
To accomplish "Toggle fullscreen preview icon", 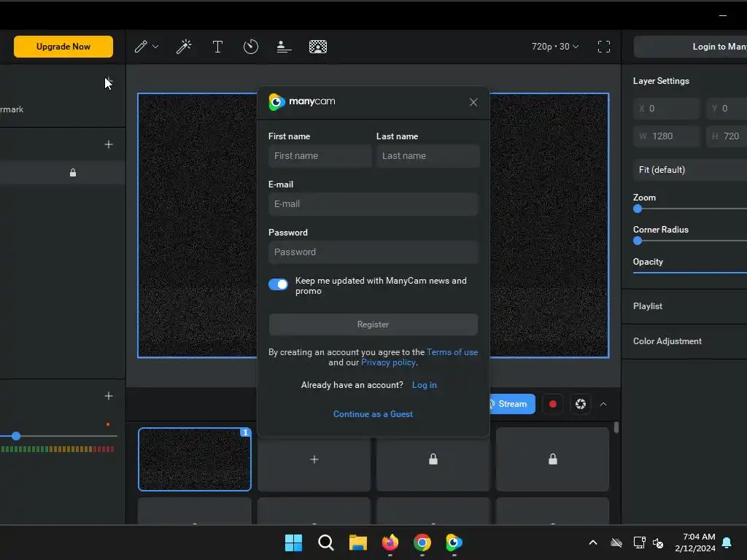I will pyautogui.click(x=603, y=47).
